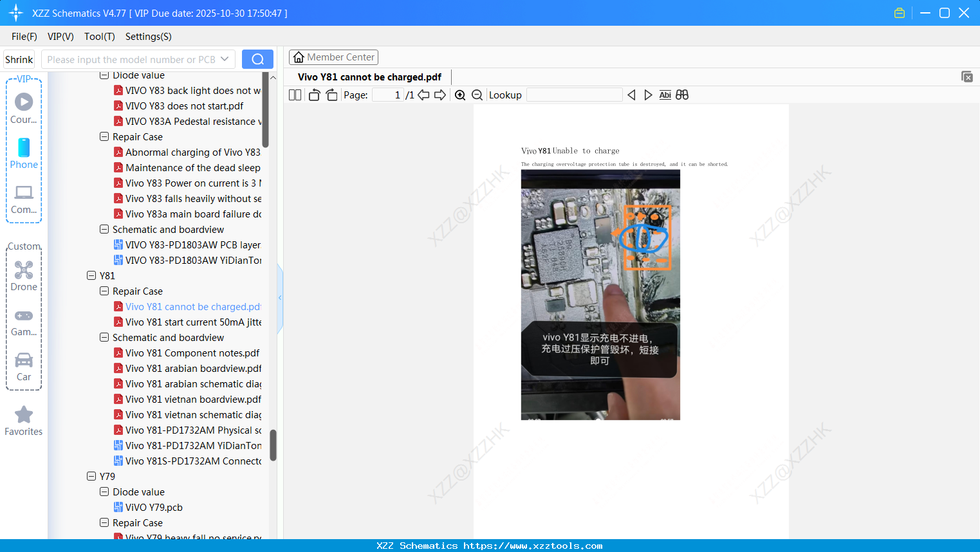
Task: Select the Phone category icon
Action: click(x=24, y=153)
